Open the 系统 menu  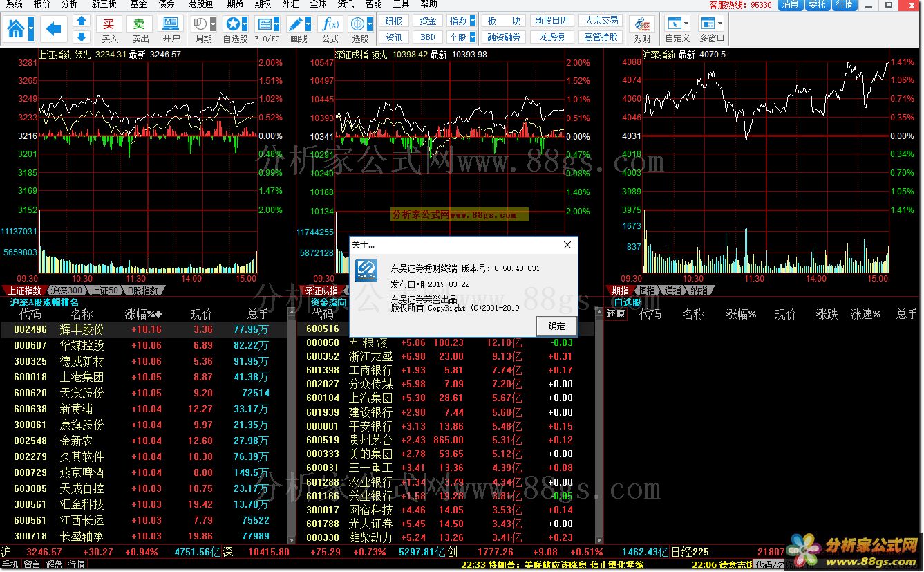pyautogui.click(x=14, y=4)
